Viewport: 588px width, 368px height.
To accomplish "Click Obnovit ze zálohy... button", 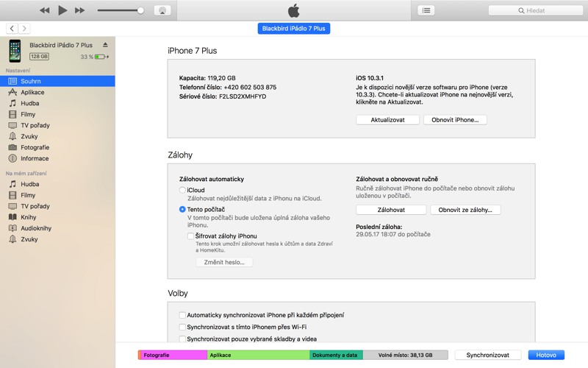I will (465, 210).
